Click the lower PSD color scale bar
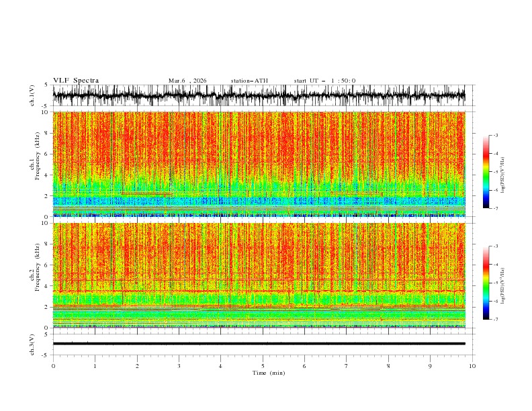532x411 pixels. tap(486, 283)
